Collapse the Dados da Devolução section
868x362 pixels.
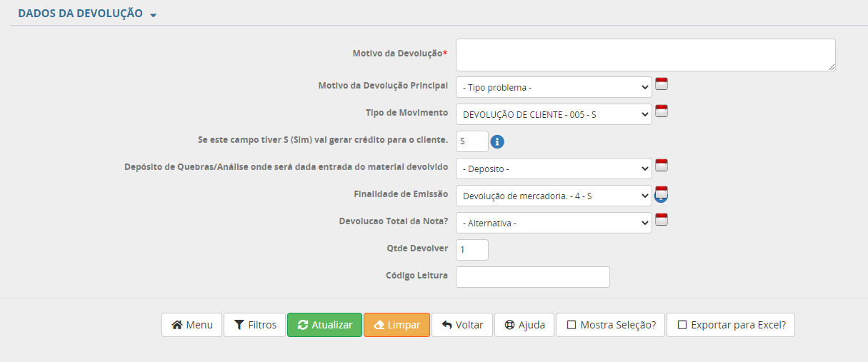click(x=154, y=15)
